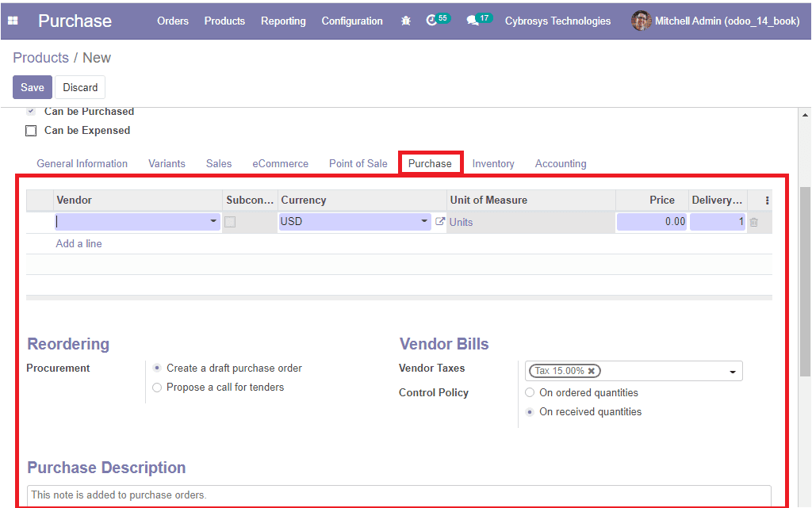
Task: Open the conversations chat icon
Action: [473, 21]
